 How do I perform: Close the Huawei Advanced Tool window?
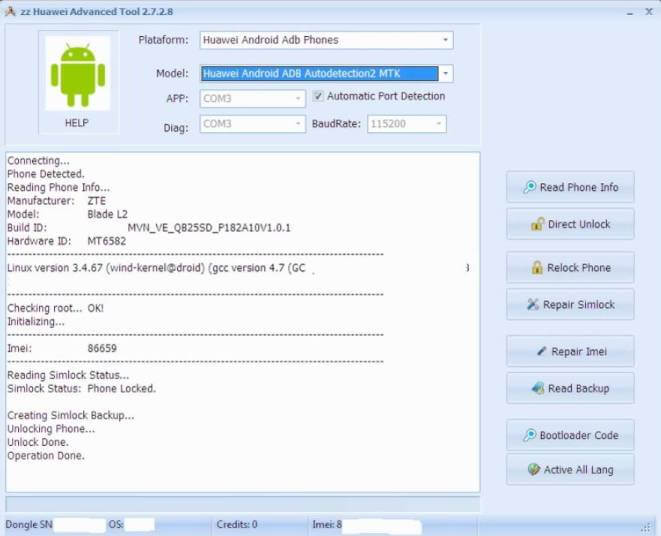pos(649,11)
